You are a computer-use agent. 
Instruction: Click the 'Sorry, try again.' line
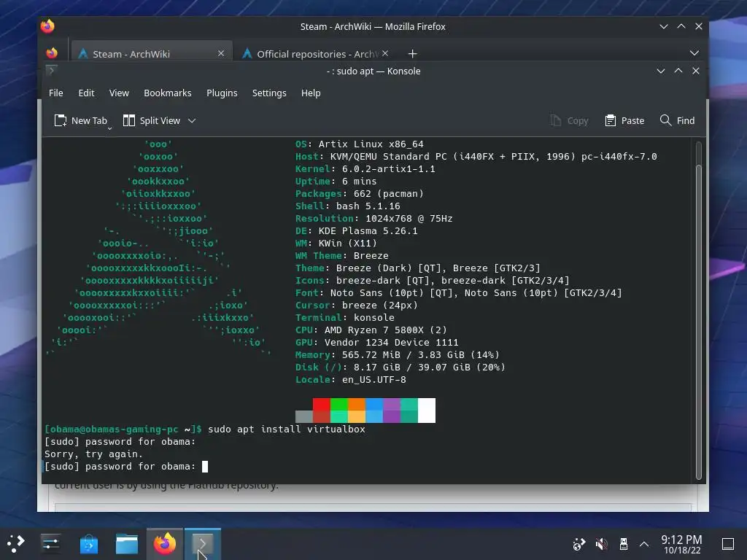click(93, 454)
